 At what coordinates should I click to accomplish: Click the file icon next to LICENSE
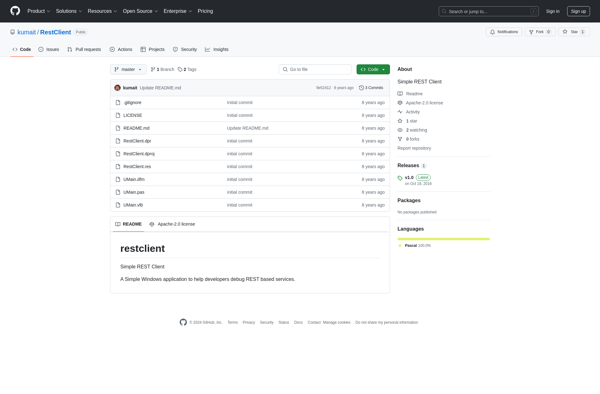118,115
